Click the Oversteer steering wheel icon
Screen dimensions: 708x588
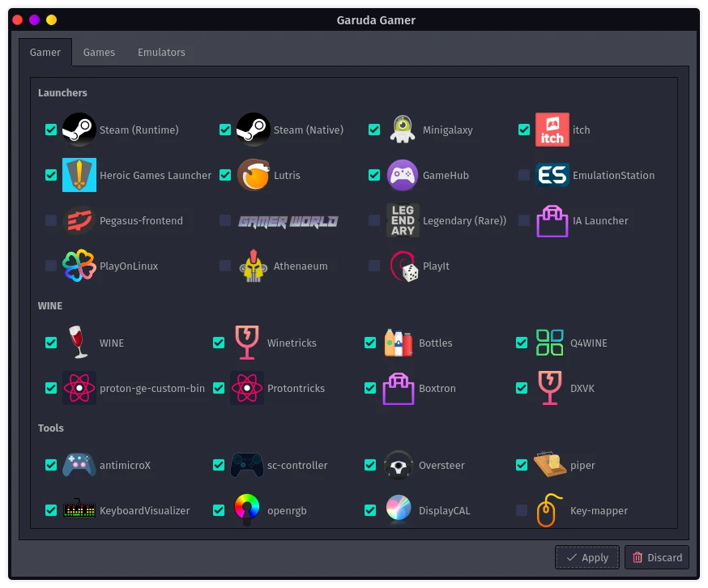(399, 465)
